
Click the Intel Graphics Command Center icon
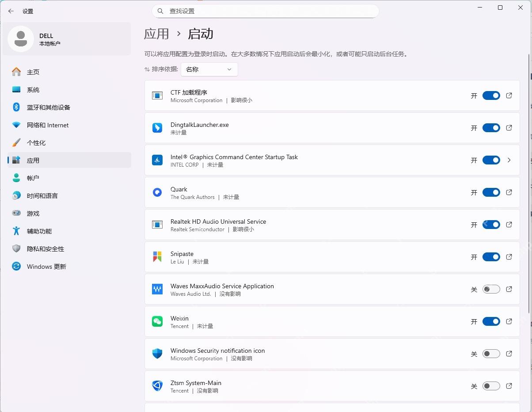tap(157, 160)
